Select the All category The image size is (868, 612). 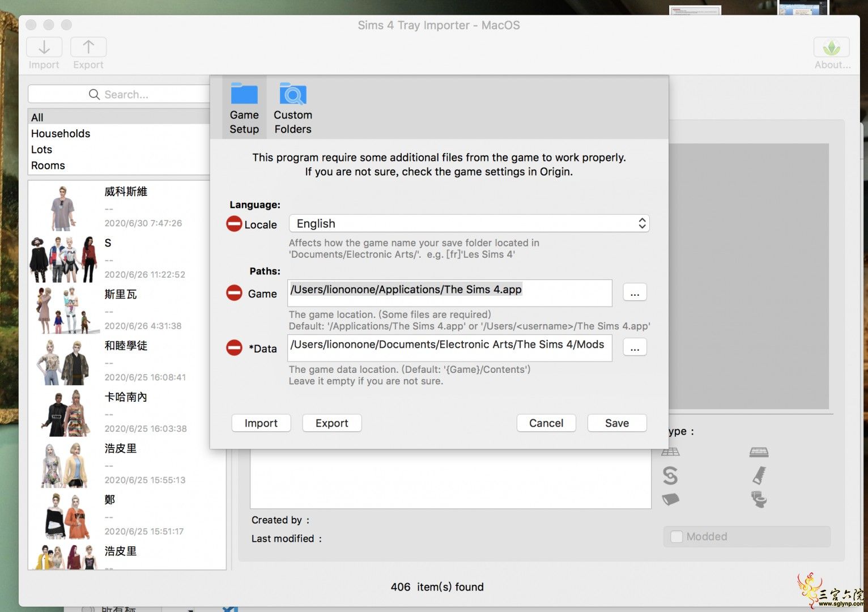click(x=119, y=117)
